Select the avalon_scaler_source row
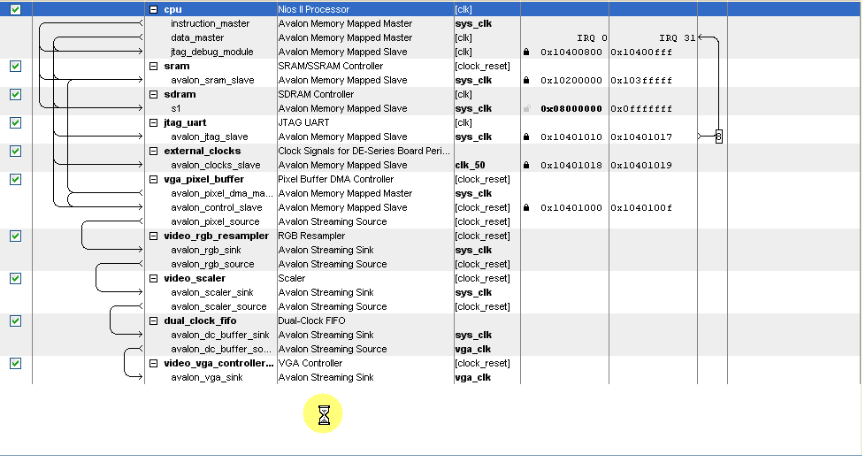The image size is (862, 456). [218, 306]
